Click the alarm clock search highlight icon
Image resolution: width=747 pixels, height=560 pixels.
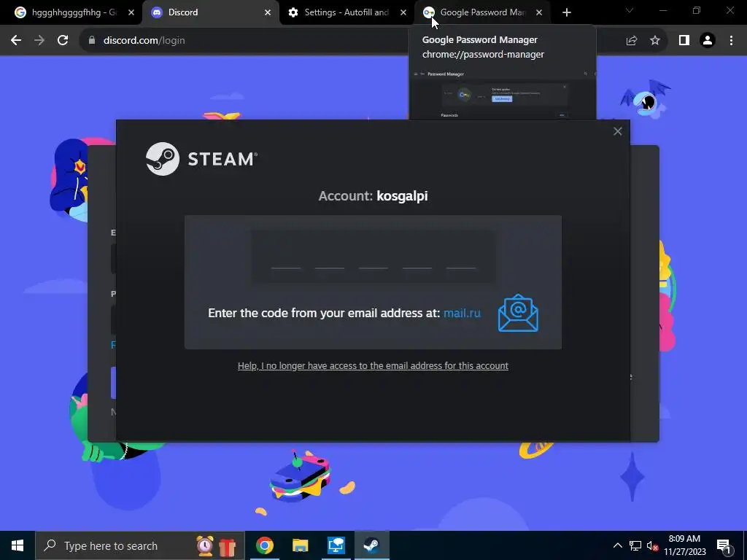point(205,545)
